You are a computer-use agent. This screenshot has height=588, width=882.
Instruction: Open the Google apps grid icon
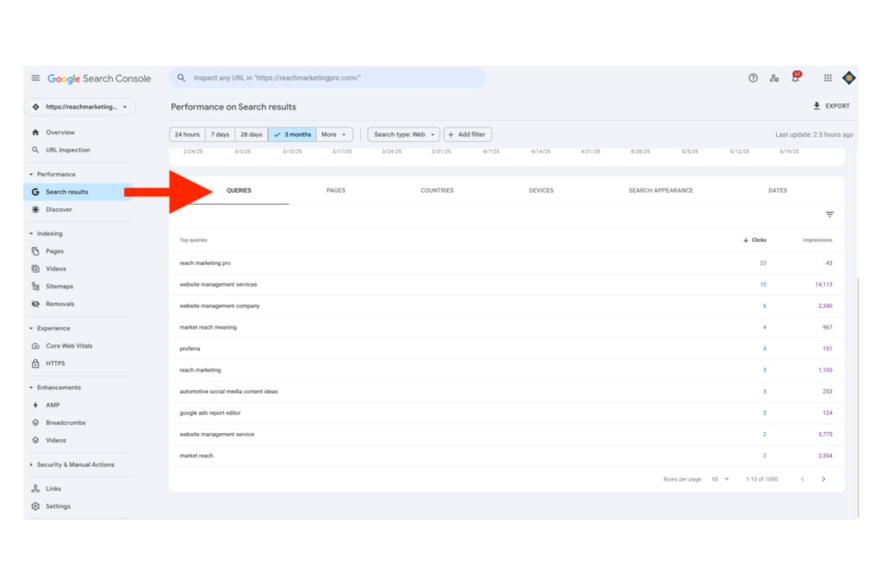(828, 78)
